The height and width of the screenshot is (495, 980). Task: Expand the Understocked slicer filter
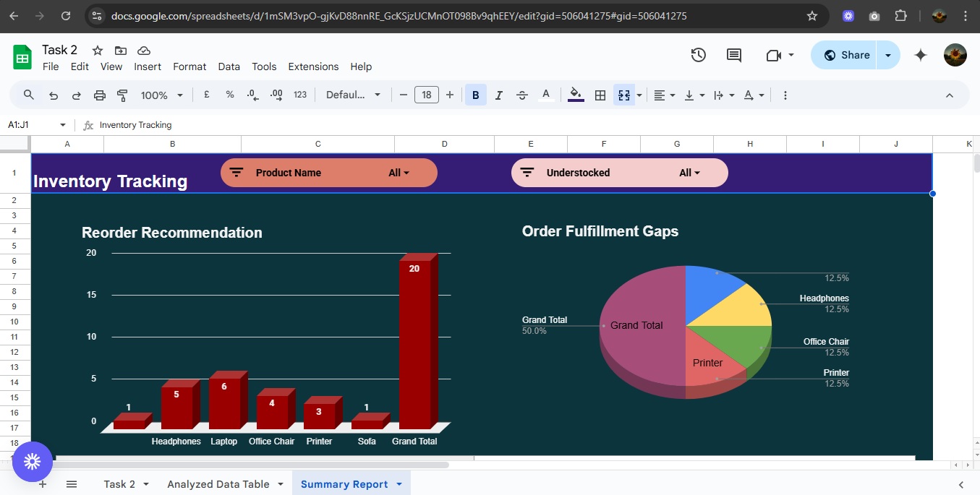pyautogui.click(x=689, y=173)
